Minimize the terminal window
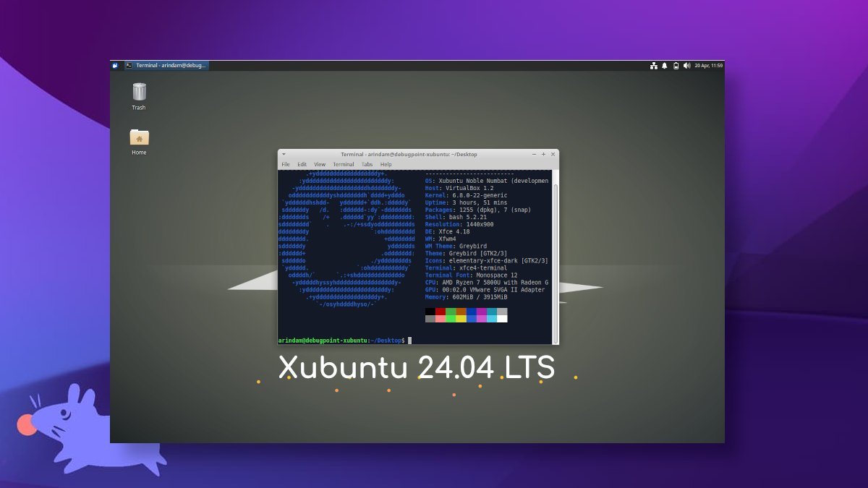Screen dimensions: 868x488 coord(535,154)
